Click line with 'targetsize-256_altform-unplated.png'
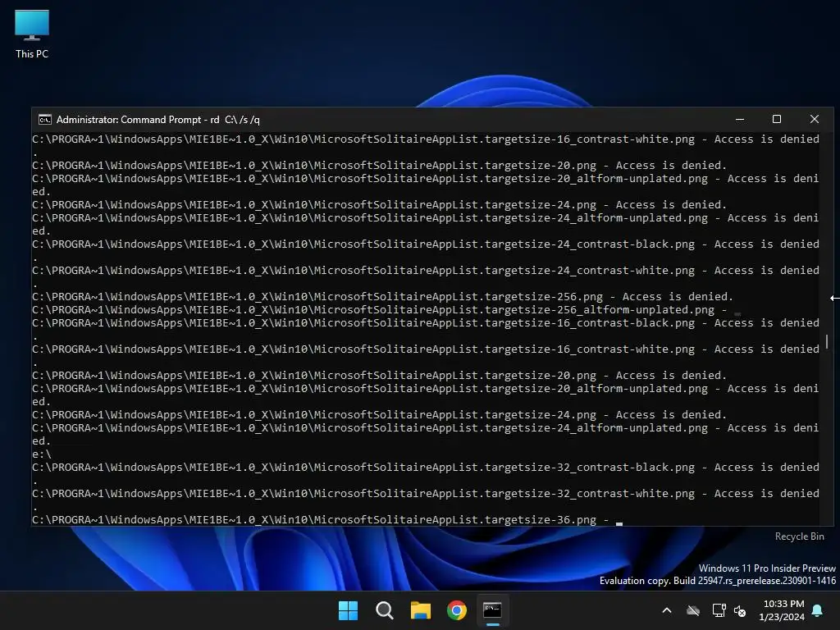 tap(379, 309)
